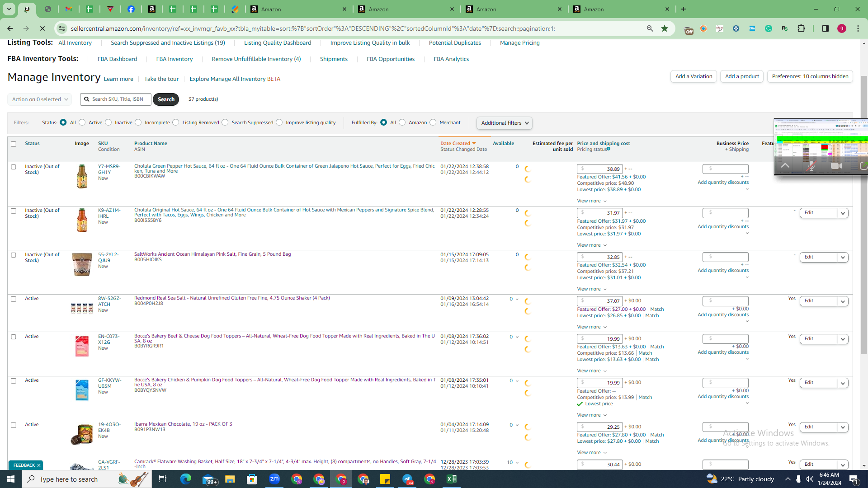Viewport: 868px width, 488px height.
Task: Switch to the Facebook pinned tab
Action: pos(131,9)
